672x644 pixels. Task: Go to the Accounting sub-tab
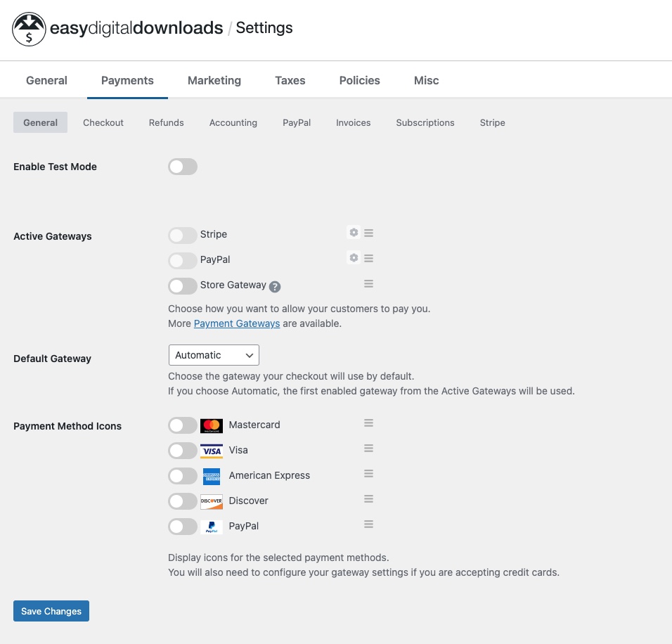coord(233,122)
